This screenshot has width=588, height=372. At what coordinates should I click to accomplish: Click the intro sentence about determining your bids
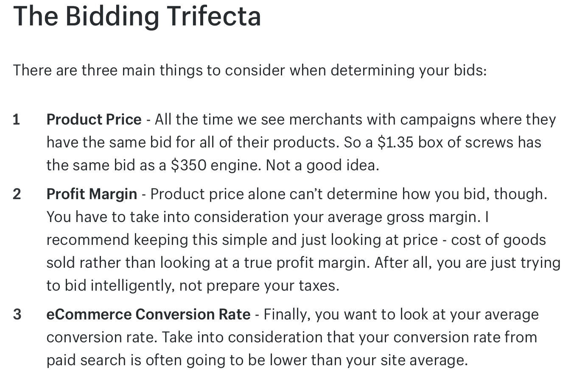click(250, 70)
